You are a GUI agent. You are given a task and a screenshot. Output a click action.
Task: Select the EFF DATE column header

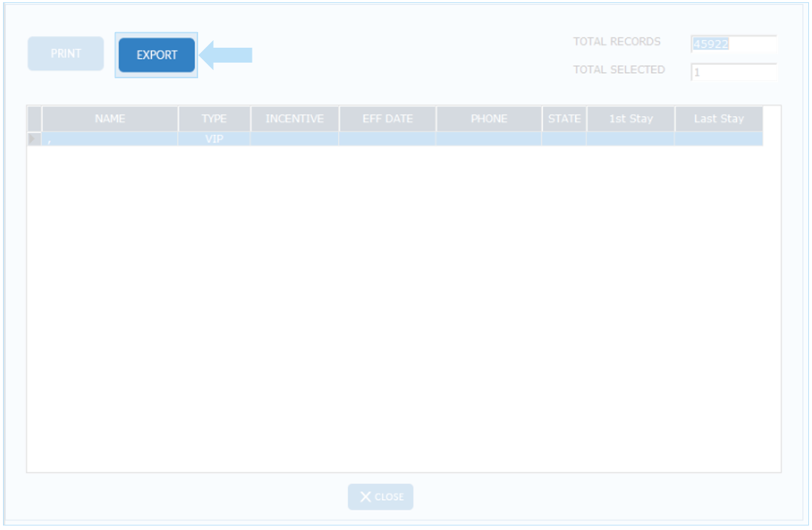point(387,119)
